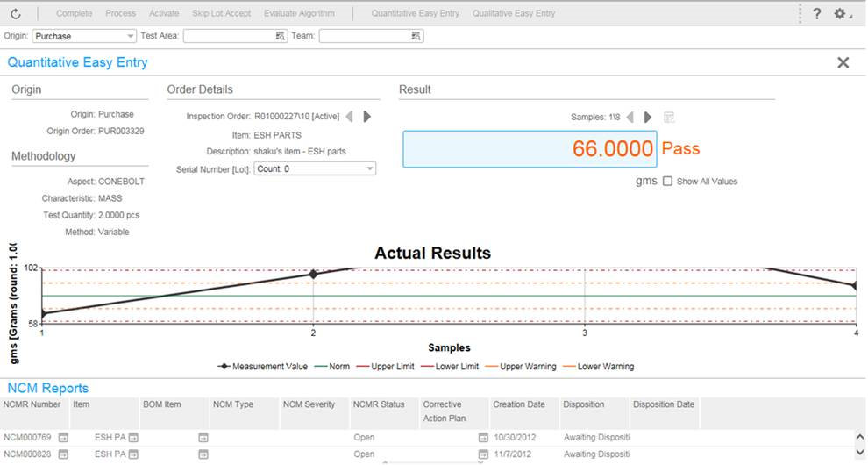Click the 66.0000 result value field
Screen dimensions: 868x465
[530, 148]
